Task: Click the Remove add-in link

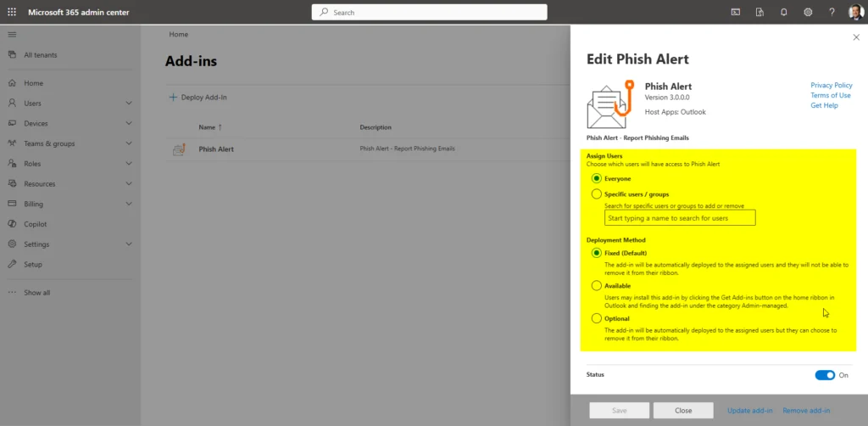Action: [806, 411]
